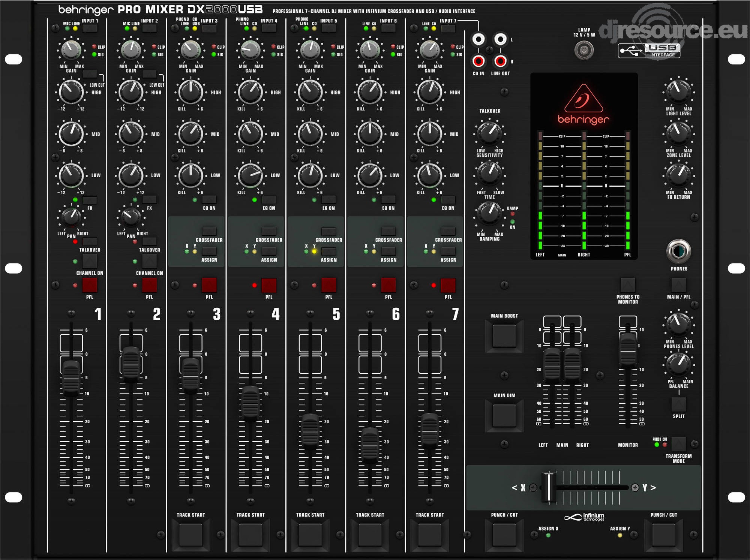Click the USB INTERFACE logo
The height and width of the screenshot is (560, 750).
(x=649, y=51)
